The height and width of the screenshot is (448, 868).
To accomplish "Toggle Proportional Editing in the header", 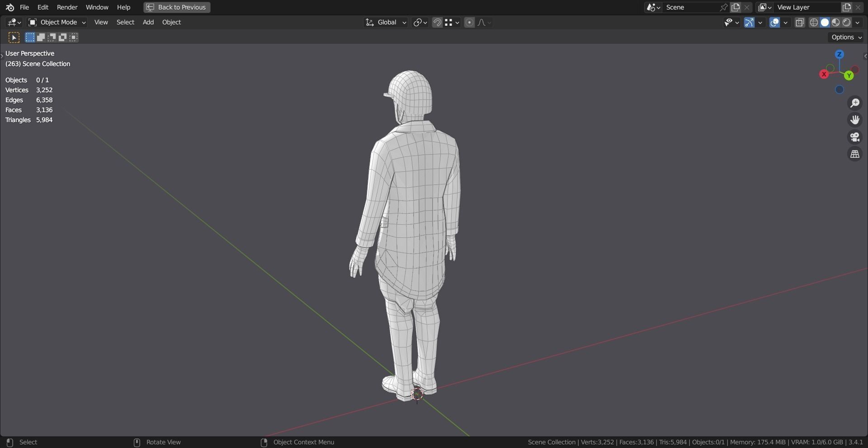I will pyautogui.click(x=469, y=22).
